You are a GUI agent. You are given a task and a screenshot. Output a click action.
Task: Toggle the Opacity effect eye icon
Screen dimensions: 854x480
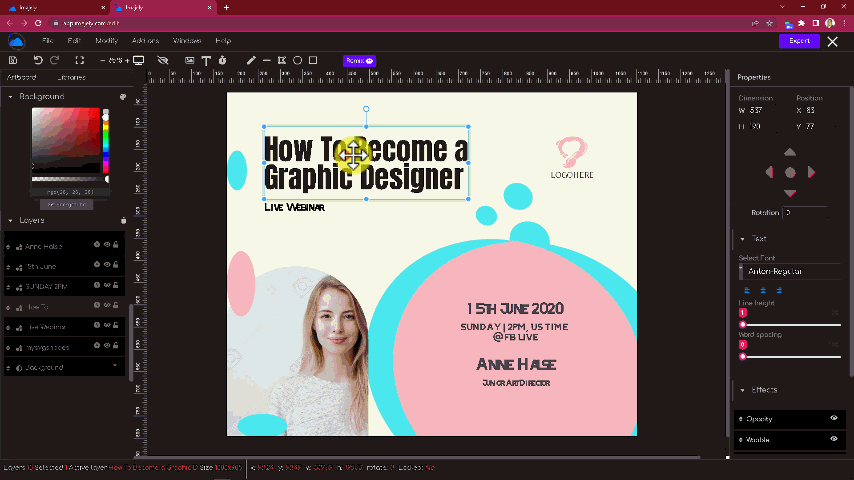[834, 418]
